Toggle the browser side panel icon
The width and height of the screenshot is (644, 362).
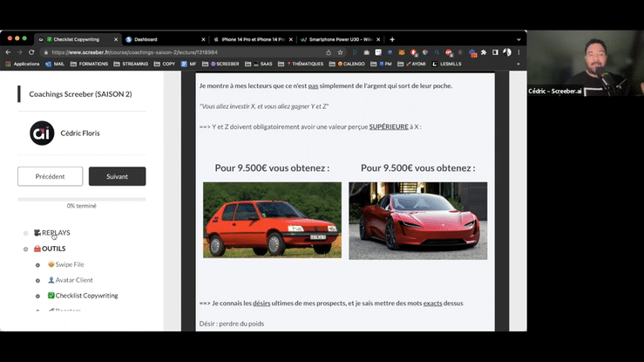point(495,52)
